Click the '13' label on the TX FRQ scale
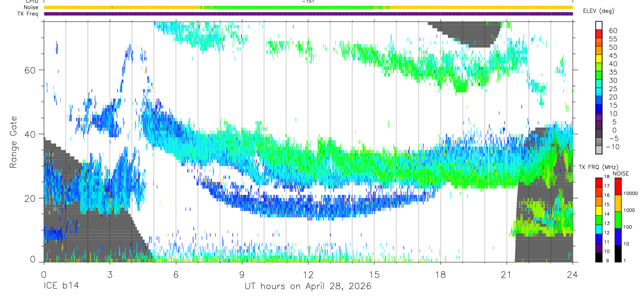The height and width of the screenshot is (297, 644). click(606, 223)
